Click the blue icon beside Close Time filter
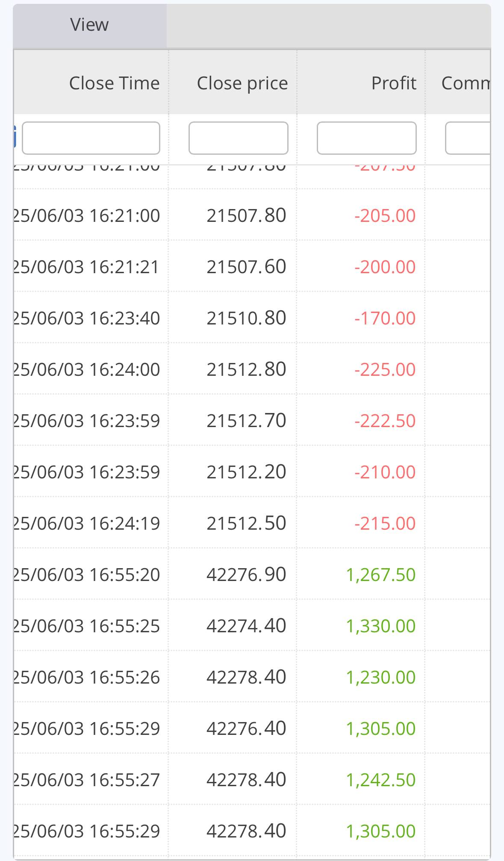The width and height of the screenshot is (504, 861). click(15, 136)
